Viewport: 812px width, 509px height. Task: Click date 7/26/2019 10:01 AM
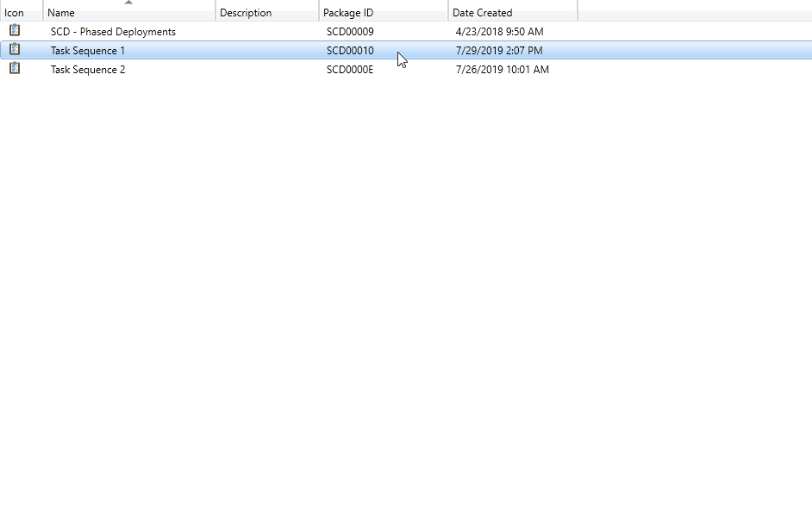click(x=502, y=69)
